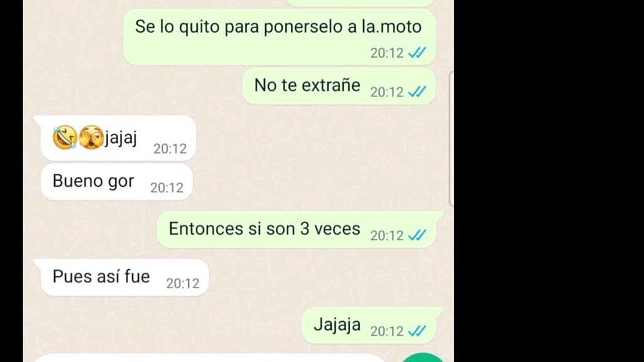The width and height of the screenshot is (644, 362).
Task: Select the outgoing 'Jajaja' message bubble
Action: pyautogui.click(x=372, y=325)
